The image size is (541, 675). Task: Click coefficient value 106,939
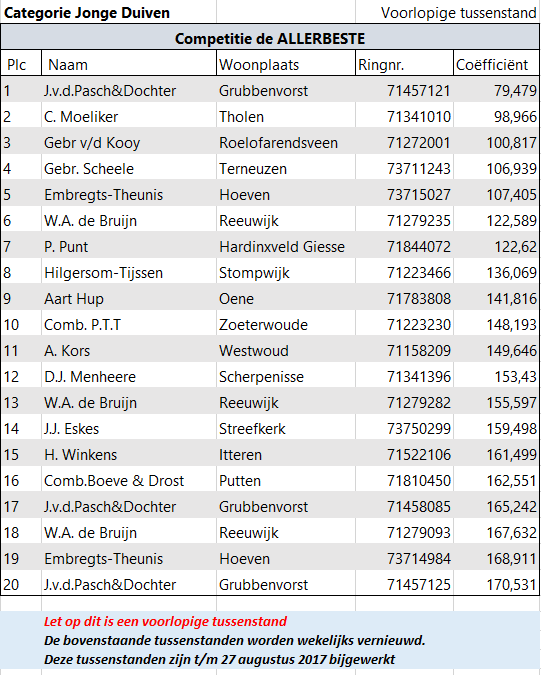496,169
